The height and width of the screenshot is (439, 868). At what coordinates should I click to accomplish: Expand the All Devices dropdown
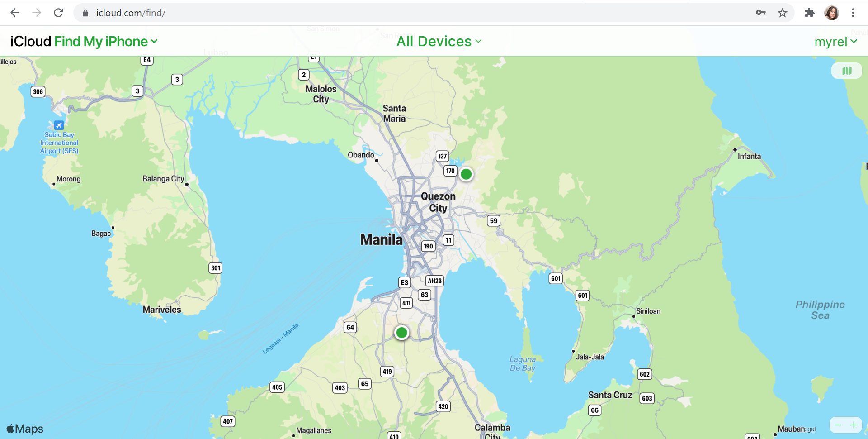coord(439,41)
